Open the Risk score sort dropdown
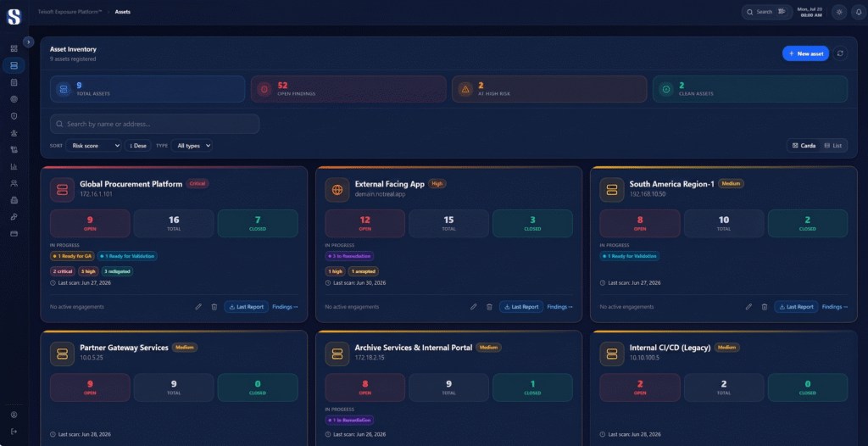The width and height of the screenshot is (868, 446). pos(93,146)
